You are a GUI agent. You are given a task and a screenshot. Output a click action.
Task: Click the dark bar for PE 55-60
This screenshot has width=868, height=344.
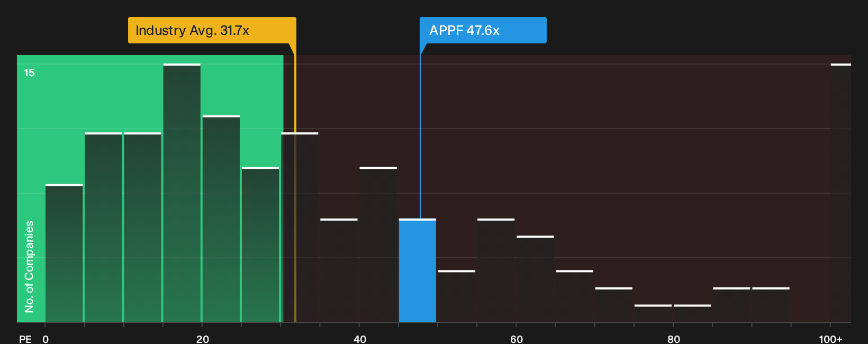click(x=496, y=270)
